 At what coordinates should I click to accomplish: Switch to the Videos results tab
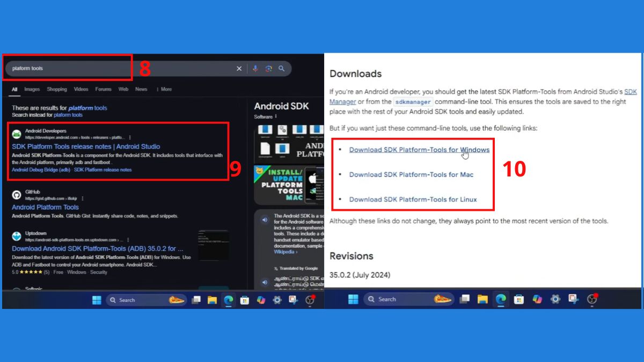pos(81,90)
